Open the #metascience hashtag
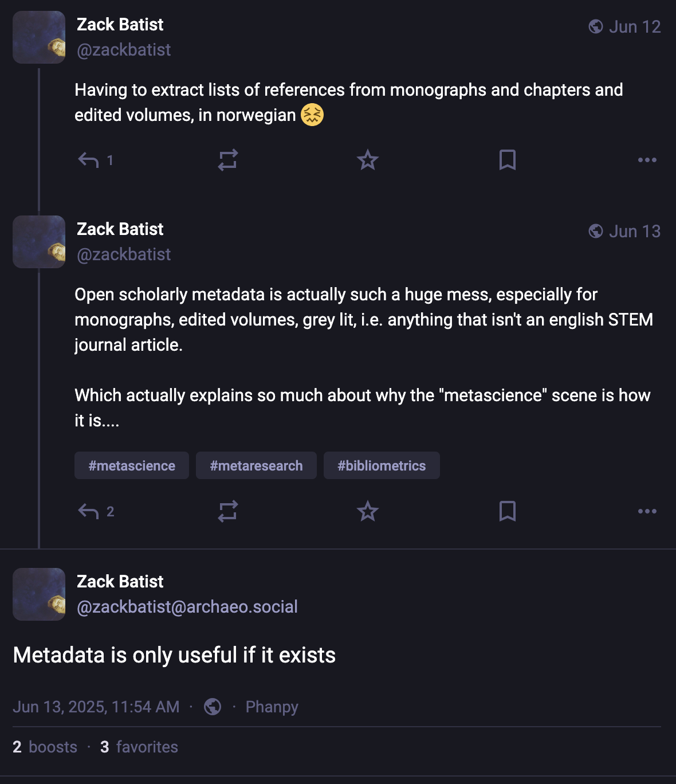676x784 pixels. point(132,465)
